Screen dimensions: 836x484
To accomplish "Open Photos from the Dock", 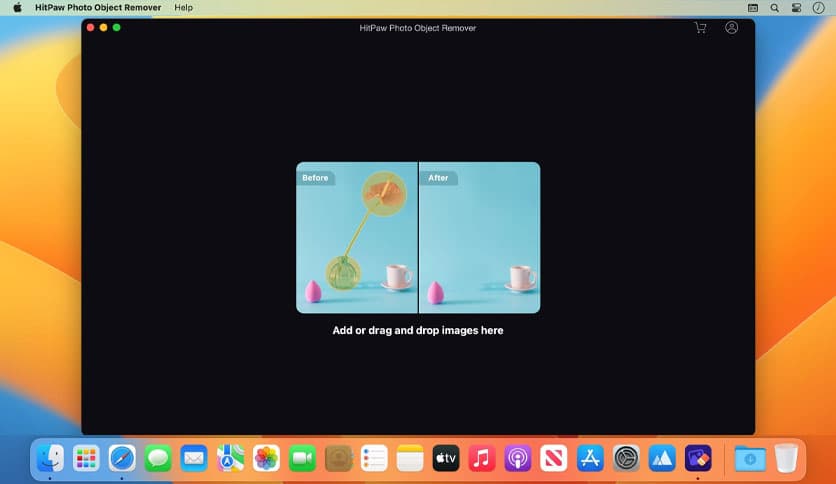I will point(266,458).
